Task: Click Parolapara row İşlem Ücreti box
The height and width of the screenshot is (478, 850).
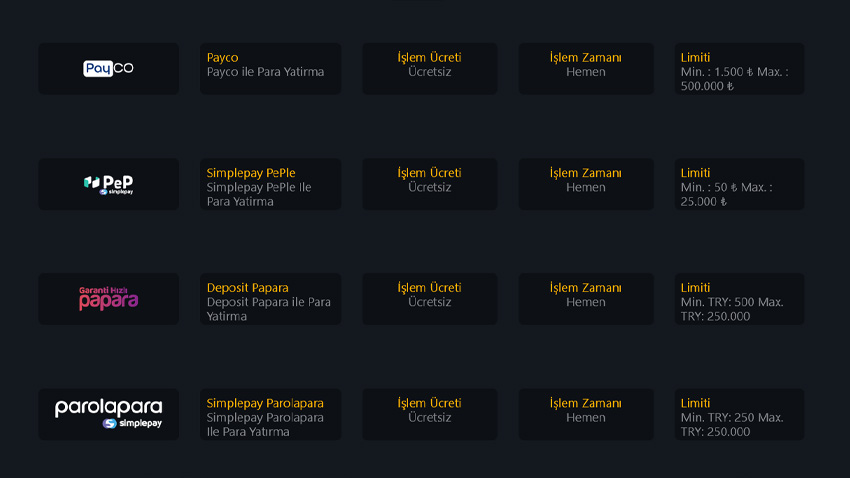Action: 429,415
